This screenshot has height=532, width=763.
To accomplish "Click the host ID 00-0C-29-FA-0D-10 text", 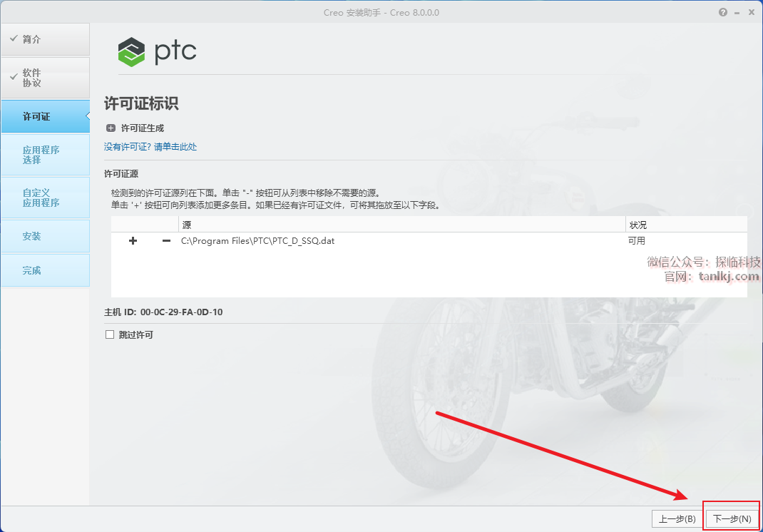I will click(x=182, y=312).
